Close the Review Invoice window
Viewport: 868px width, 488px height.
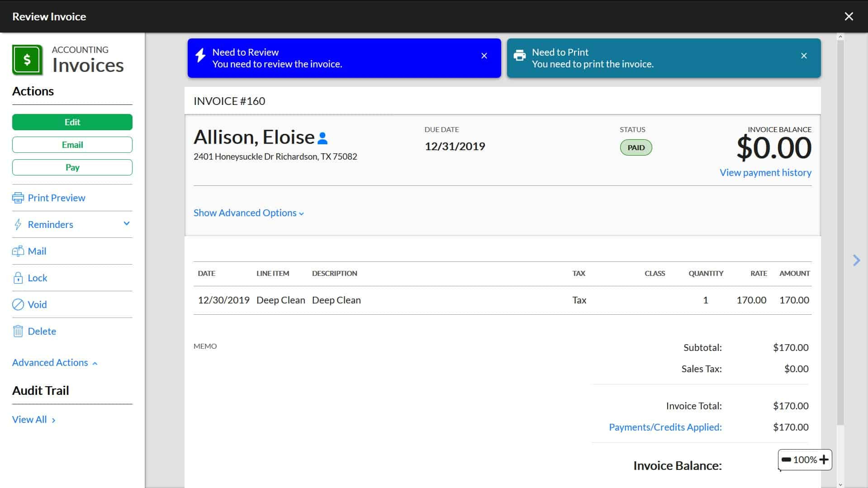tap(849, 16)
